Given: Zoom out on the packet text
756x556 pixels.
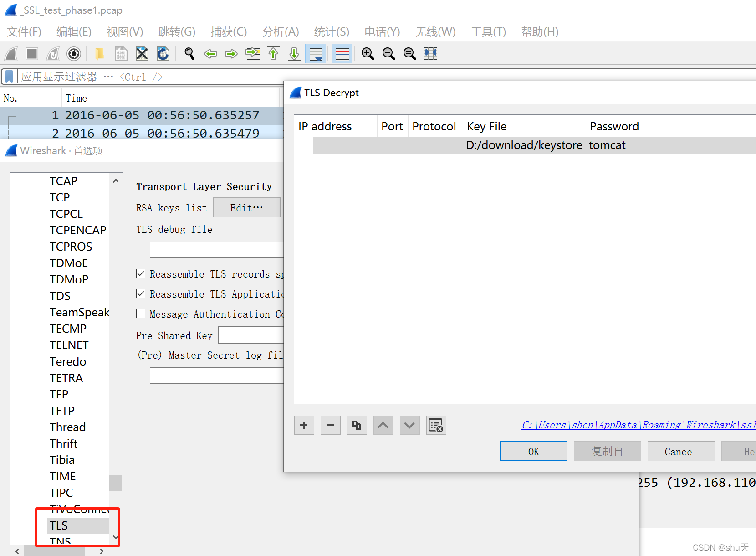Looking at the screenshot, I should pos(388,54).
